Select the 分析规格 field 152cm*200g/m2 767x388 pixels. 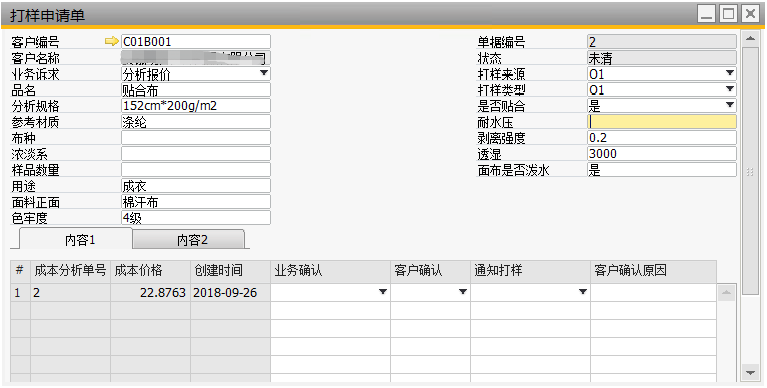pyautogui.click(x=196, y=106)
